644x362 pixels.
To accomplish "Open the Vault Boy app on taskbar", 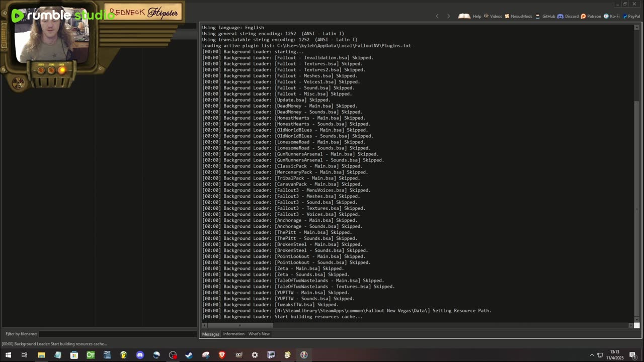I will pyautogui.click(x=287, y=355).
